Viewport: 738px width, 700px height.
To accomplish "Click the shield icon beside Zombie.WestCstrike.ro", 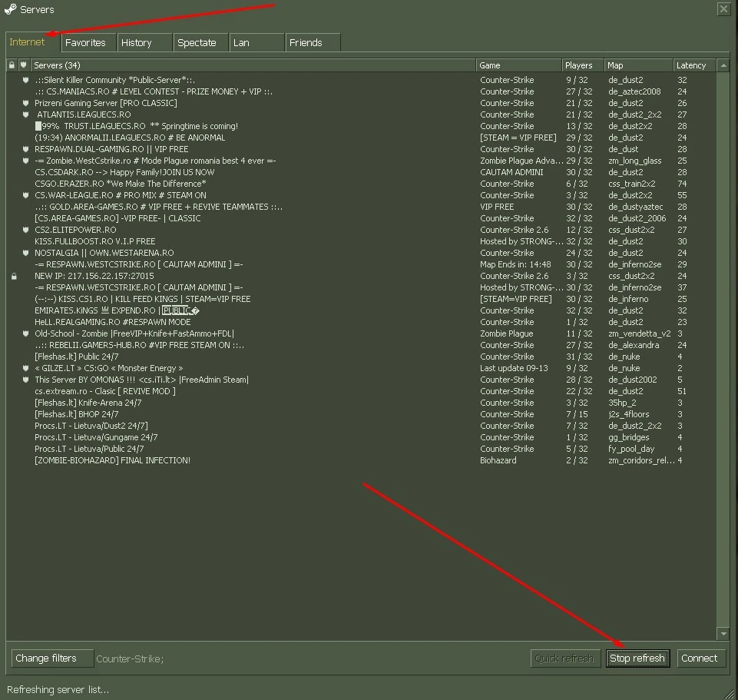I will pyautogui.click(x=26, y=161).
